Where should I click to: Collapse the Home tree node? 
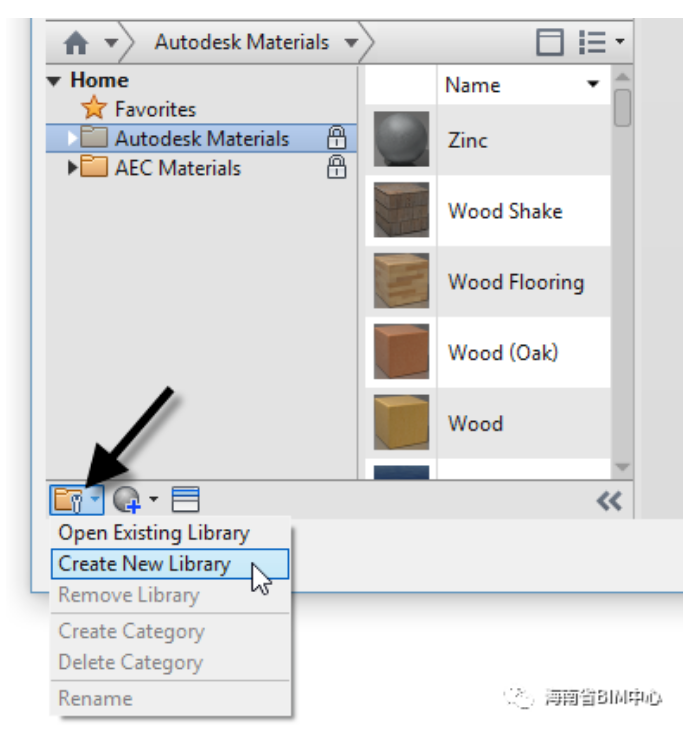click(54, 81)
